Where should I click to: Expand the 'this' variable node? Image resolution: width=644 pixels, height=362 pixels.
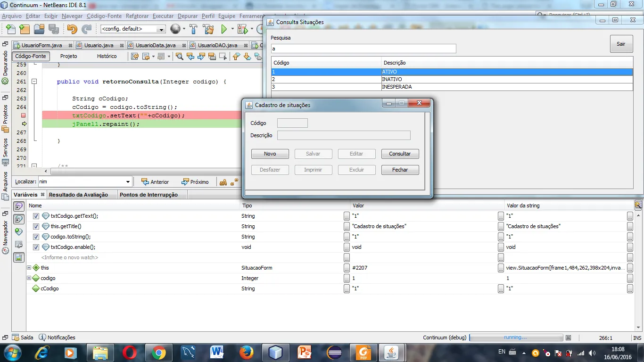(x=29, y=268)
